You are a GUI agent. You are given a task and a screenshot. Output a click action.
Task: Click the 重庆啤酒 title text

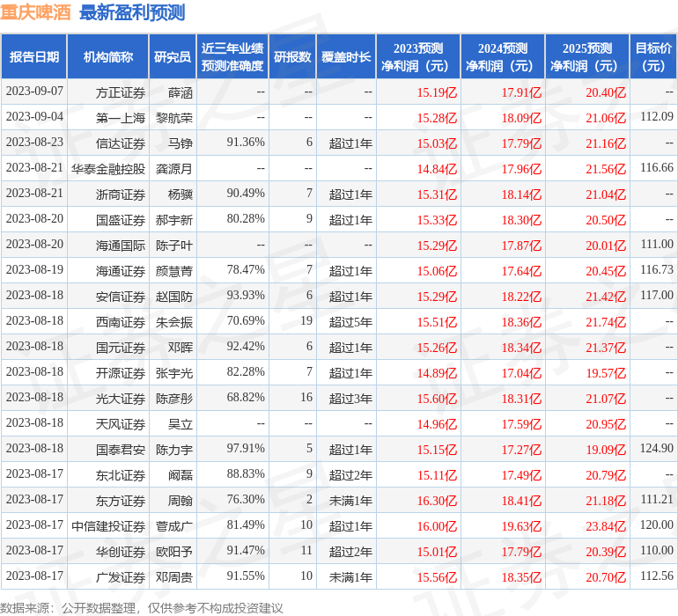[x=35, y=12]
